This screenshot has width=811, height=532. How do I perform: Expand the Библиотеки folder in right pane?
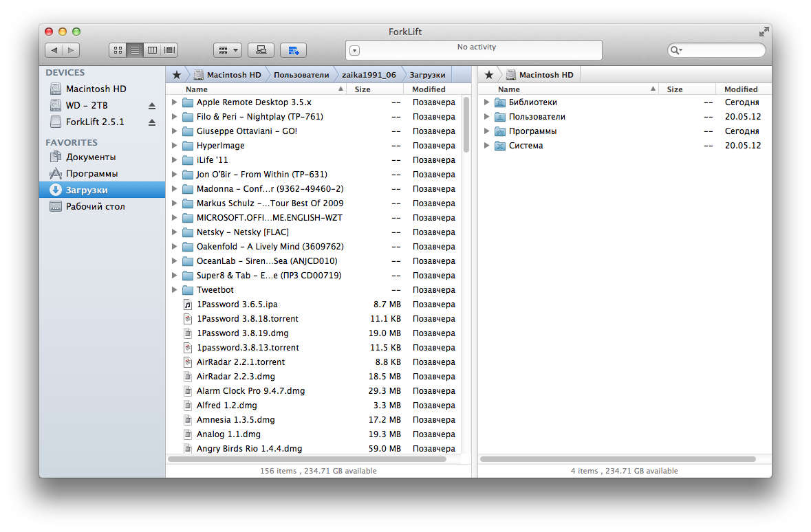[x=487, y=102]
